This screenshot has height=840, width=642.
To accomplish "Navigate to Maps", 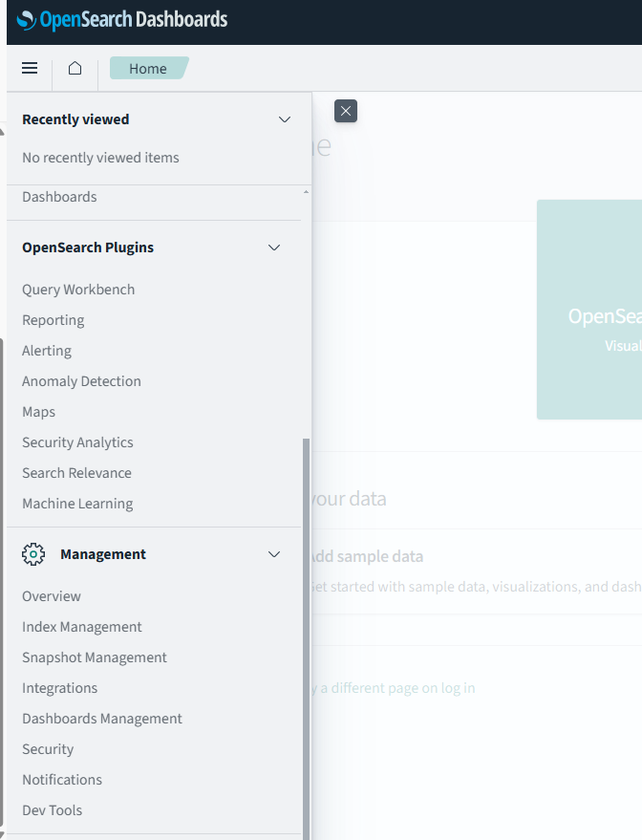I will point(38,412).
